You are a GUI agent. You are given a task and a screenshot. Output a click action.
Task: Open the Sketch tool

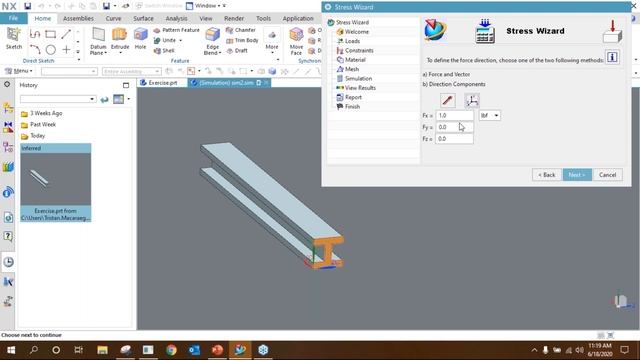pyautogui.click(x=14, y=39)
